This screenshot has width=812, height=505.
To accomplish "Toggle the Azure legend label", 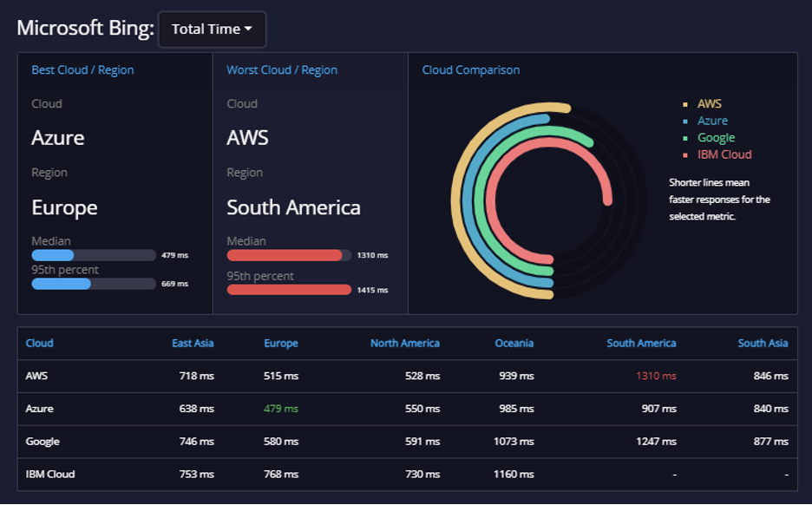I will pyautogui.click(x=712, y=121).
